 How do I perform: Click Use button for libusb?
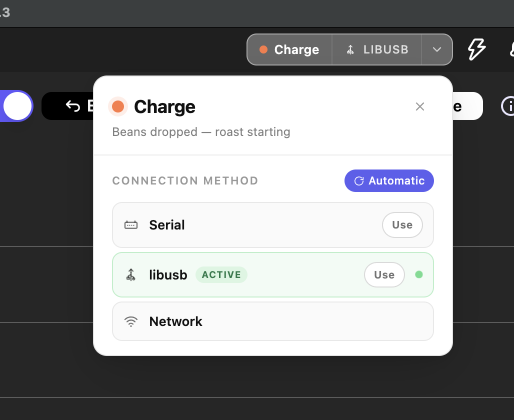[x=384, y=275]
